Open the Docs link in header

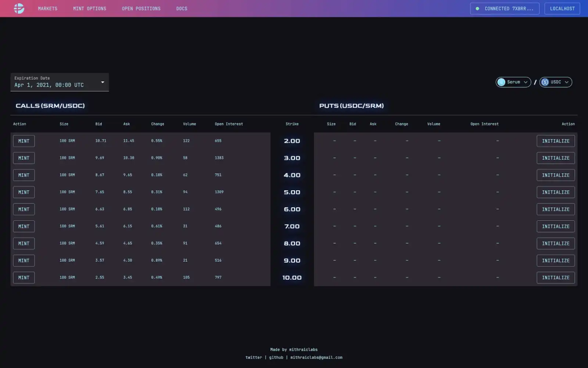[181, 8]
